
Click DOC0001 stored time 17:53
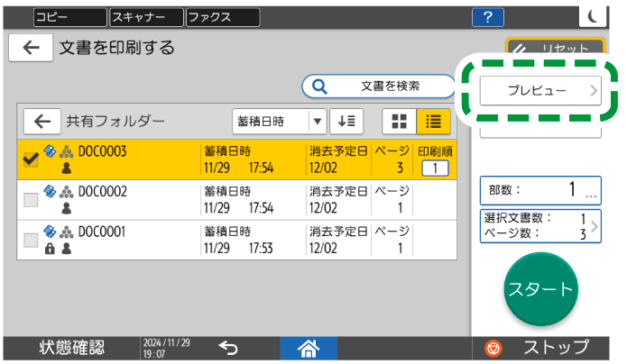[x=261, y=248]
